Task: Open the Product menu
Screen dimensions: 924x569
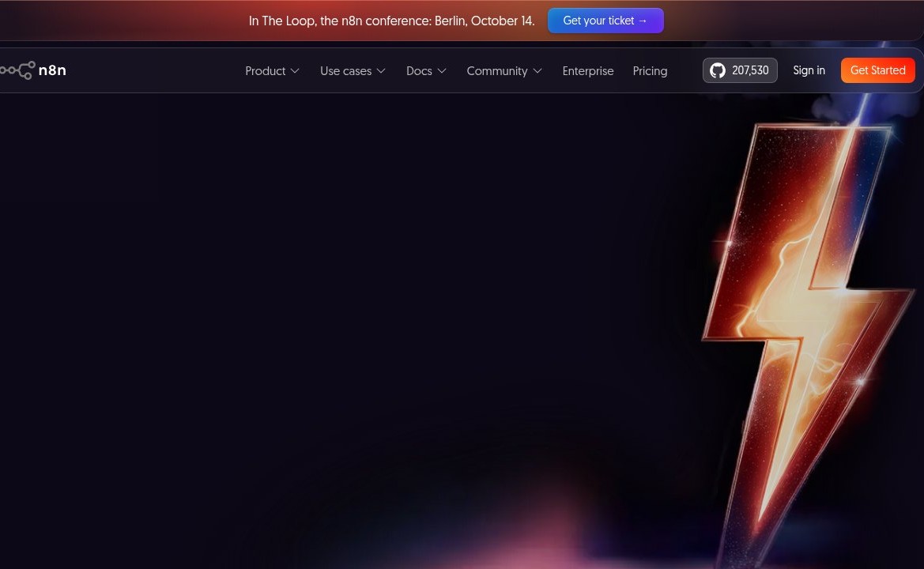Action: [265, 70]
